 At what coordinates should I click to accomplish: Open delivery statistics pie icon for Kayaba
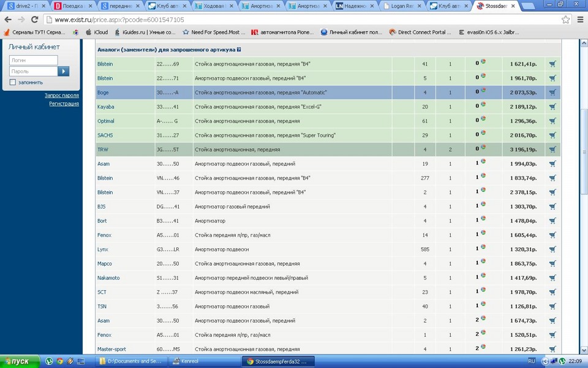click(483, 104)
